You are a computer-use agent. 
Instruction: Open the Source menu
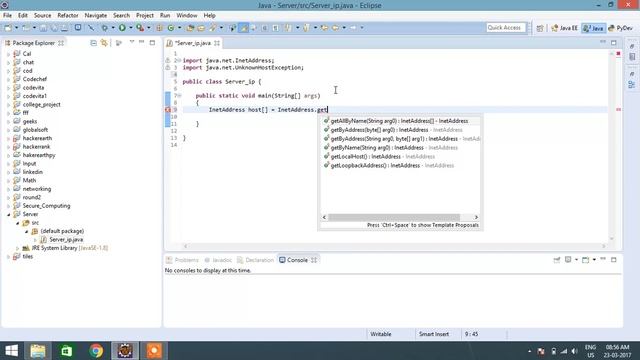42,16
